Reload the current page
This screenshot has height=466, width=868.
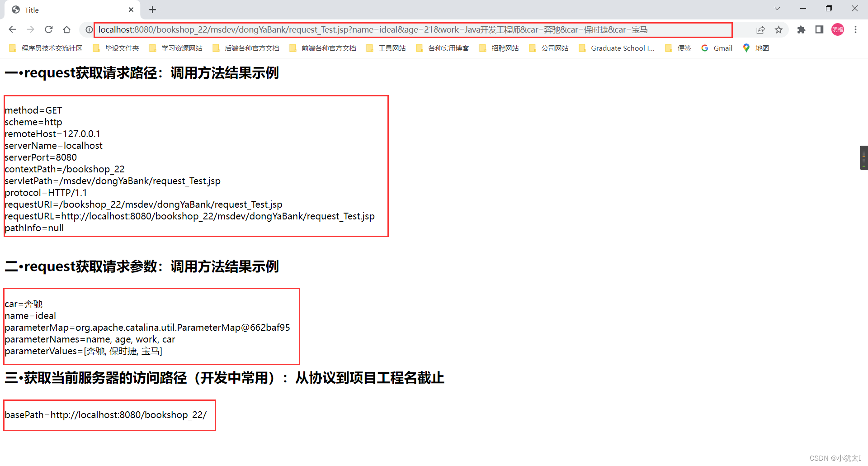click(48, 29)
